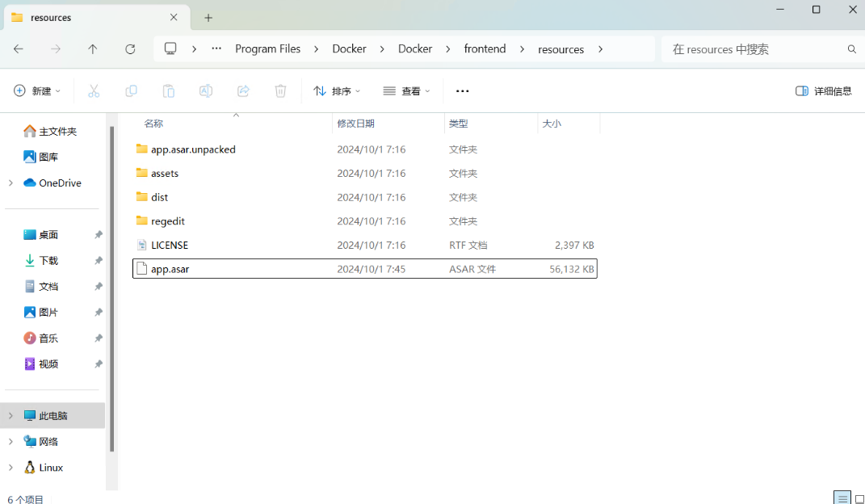Expand the OneDrive tree node
This screenshot has height=504, width=865.
point(10,183)
